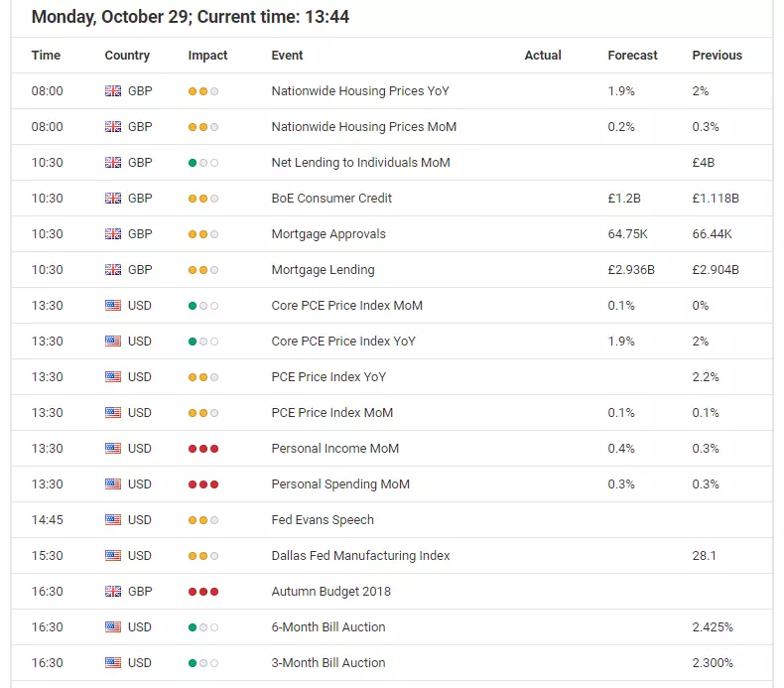Open Mortgage Lending event
This screenshot has height=688, width=784.
323,270
